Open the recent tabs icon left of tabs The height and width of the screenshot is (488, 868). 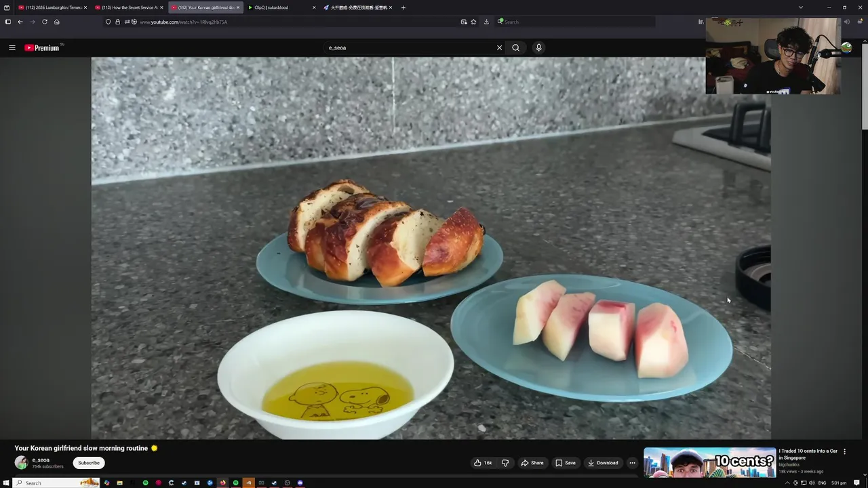pos(7,7)
